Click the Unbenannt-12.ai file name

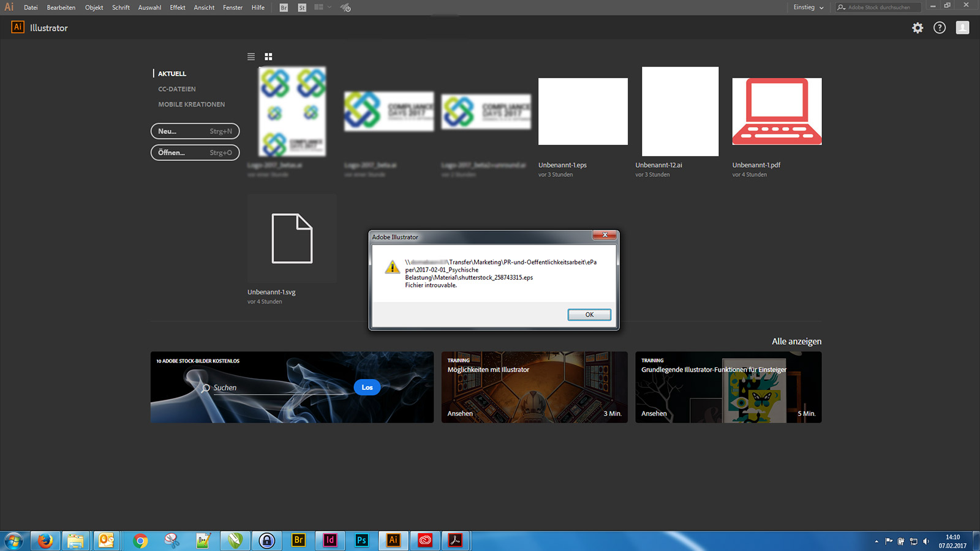[x=658, y=165]
